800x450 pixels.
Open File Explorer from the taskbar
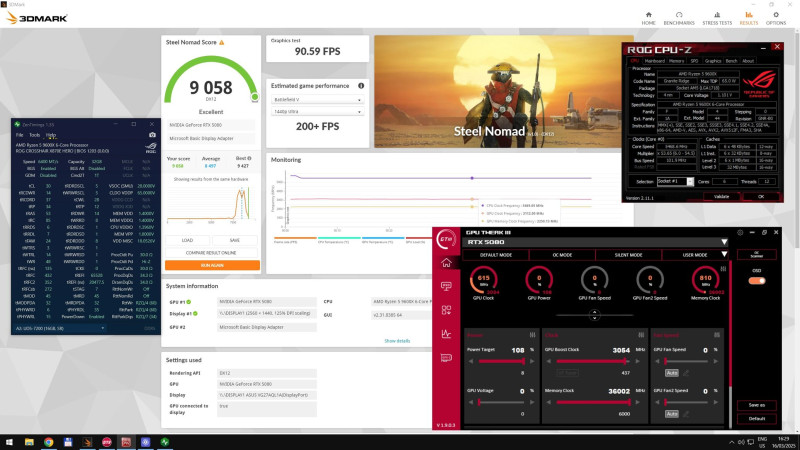[29, 442]
